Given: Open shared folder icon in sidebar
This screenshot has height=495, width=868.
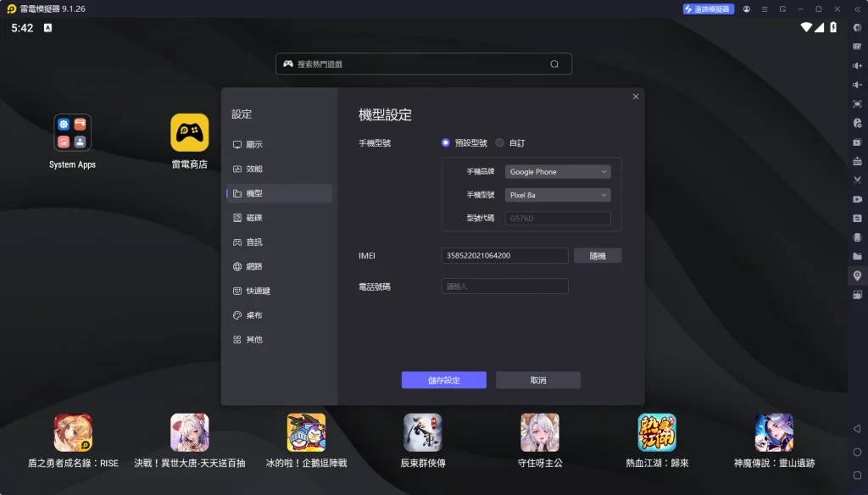Looking at the screenshot, I should (x=858, y=256).
